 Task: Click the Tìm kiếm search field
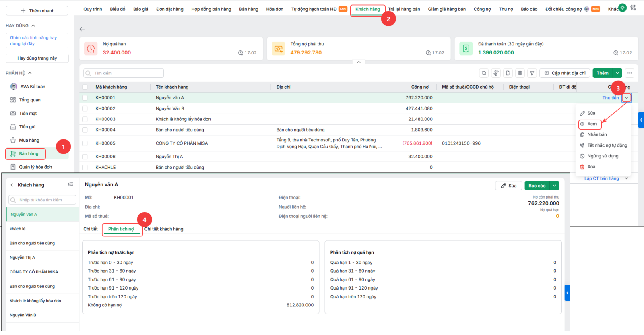click(124, 73)
